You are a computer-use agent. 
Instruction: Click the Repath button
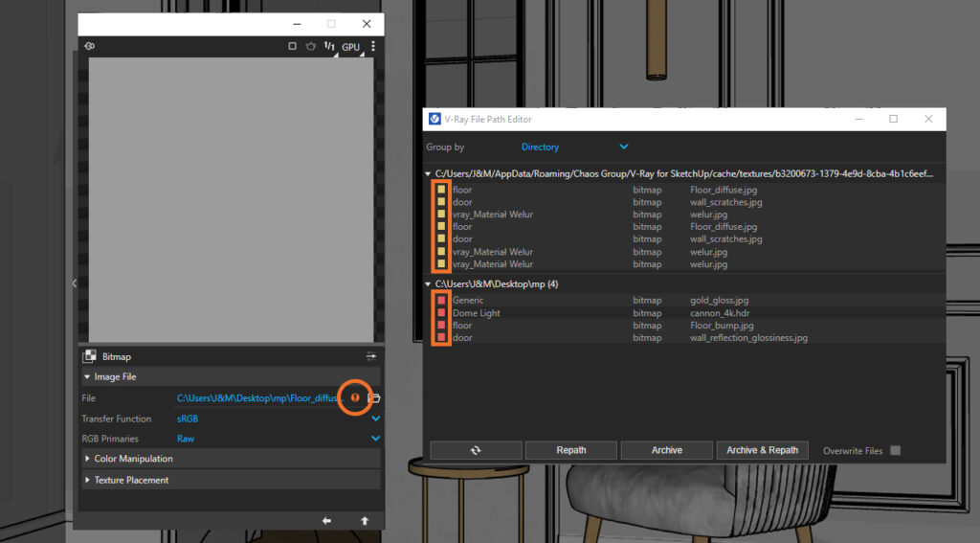point(571,450)
